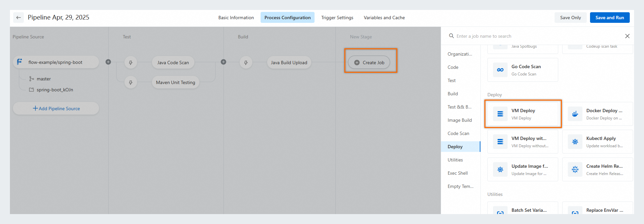The image size is (644, 224).
Task: Click the Codeup scan task card
Action: pyautogui.click(x=598, y=49)
